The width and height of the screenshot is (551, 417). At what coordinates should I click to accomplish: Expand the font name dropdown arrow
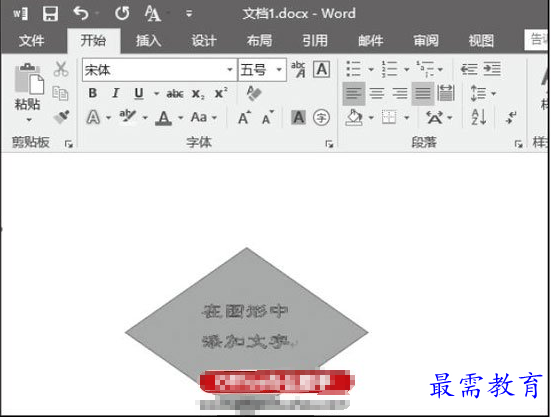(230, 70)
